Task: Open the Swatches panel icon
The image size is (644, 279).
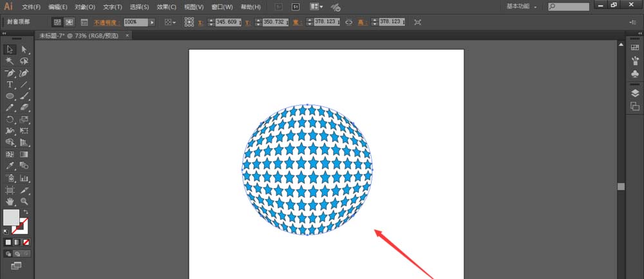Action: 634,48
